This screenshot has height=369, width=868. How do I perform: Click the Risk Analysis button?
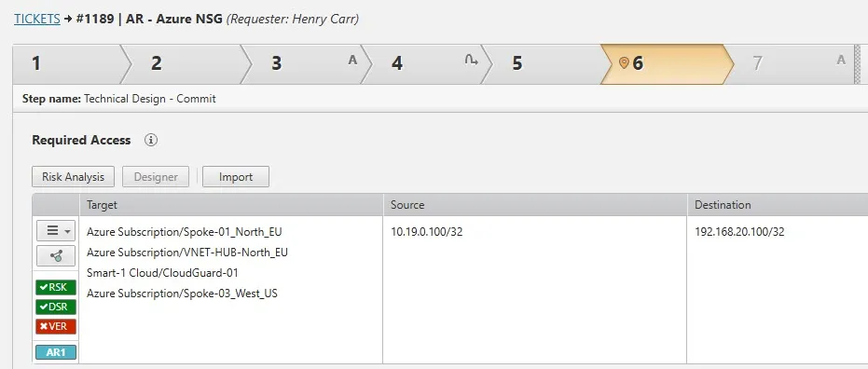tap(73, 177)
